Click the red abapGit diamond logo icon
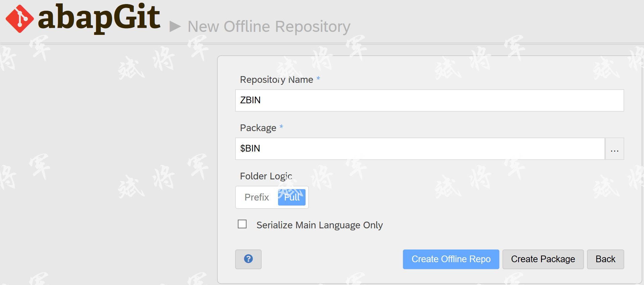 point(19,19)
